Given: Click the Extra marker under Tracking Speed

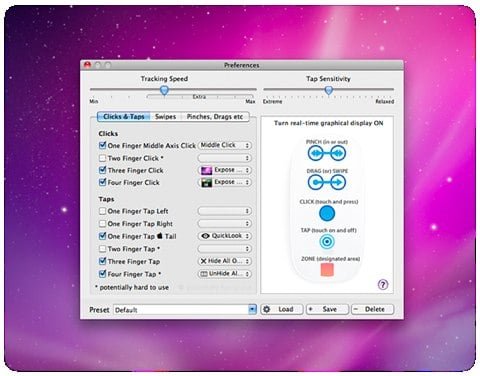Looking at the screenshot, I should click(199, 97).
